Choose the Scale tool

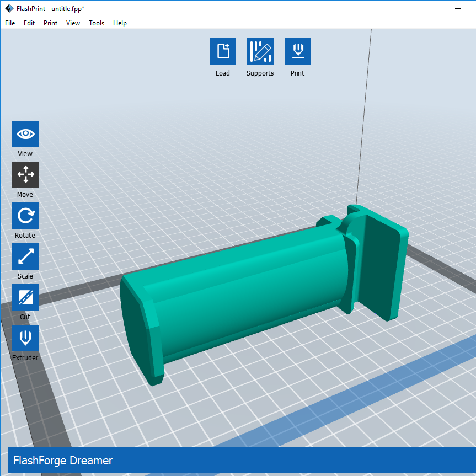point(25,256)
